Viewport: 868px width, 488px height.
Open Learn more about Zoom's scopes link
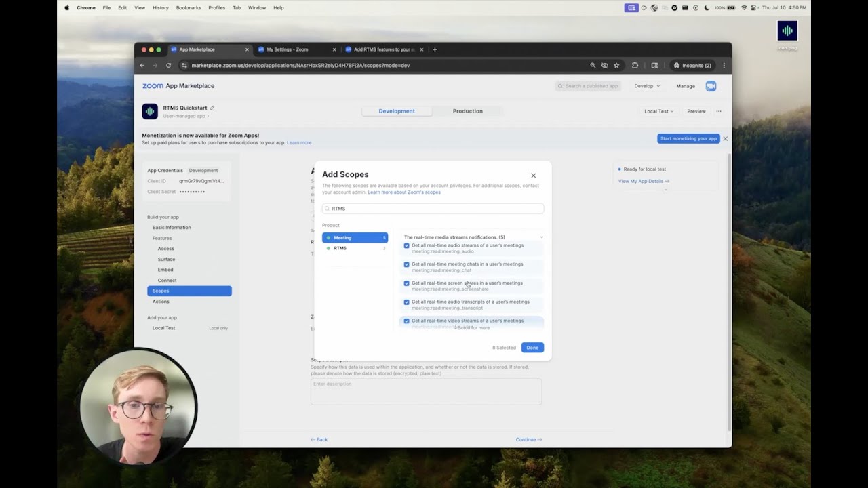point(404,192)
